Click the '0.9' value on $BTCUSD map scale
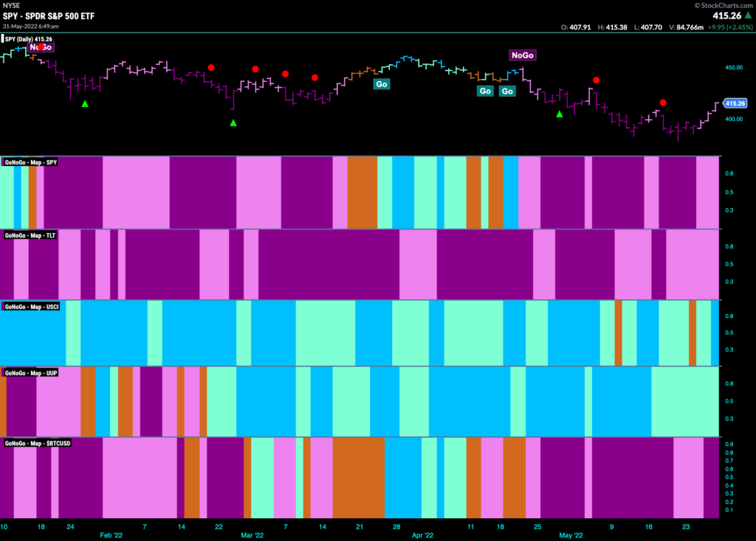Viewport: 756px width, 541px height. 729,444
